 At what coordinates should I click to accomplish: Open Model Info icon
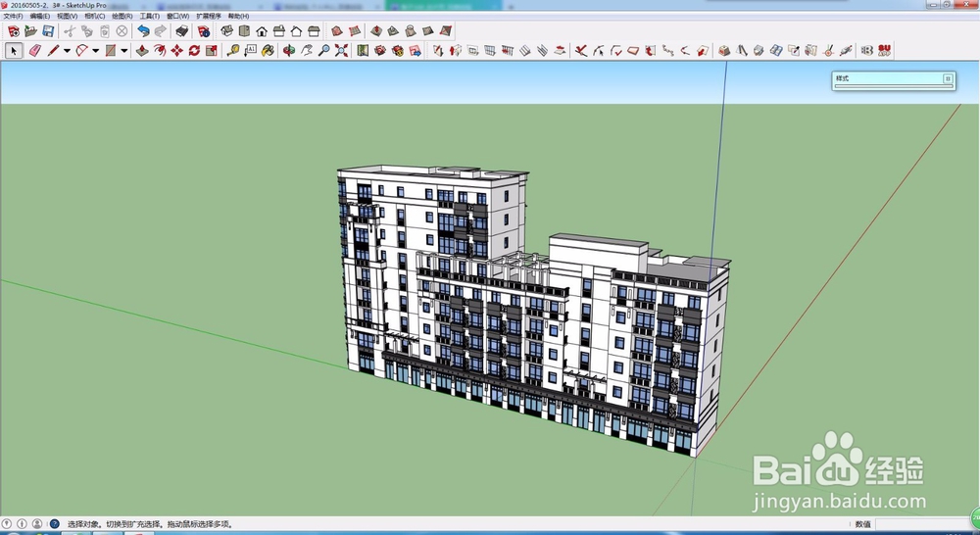pyautogui.click(x=204, y=31)
